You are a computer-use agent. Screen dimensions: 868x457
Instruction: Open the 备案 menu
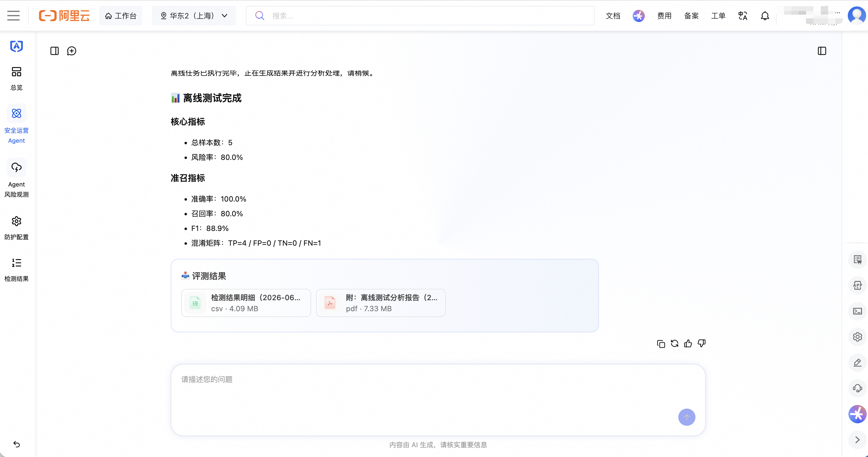691,16
